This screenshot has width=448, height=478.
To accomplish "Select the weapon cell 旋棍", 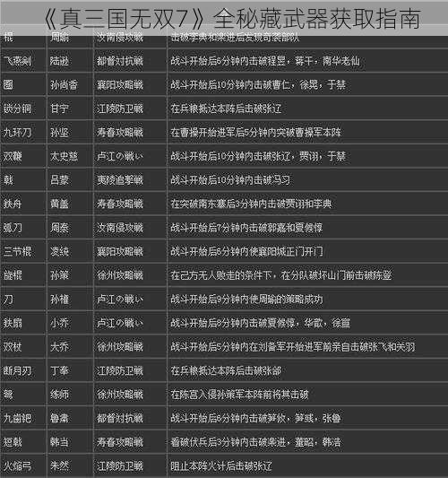I will tap(13, 275).
